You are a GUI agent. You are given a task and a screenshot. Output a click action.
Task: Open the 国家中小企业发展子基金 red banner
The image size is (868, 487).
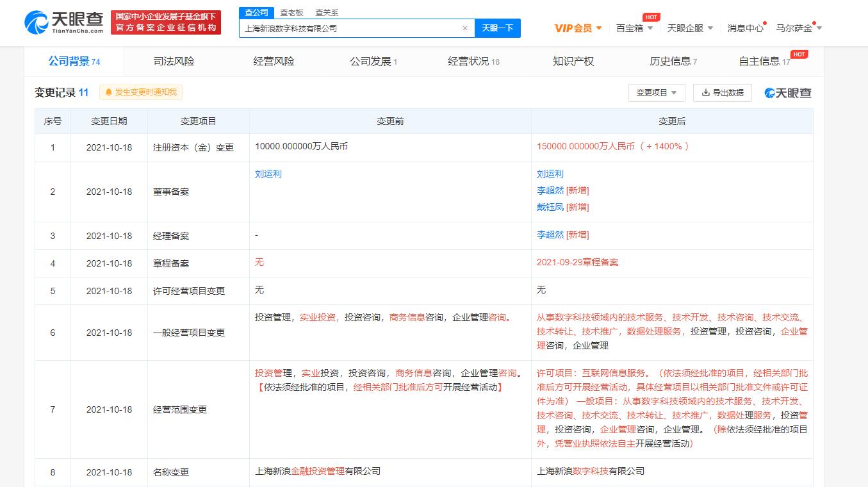click(x=166, y=22)
